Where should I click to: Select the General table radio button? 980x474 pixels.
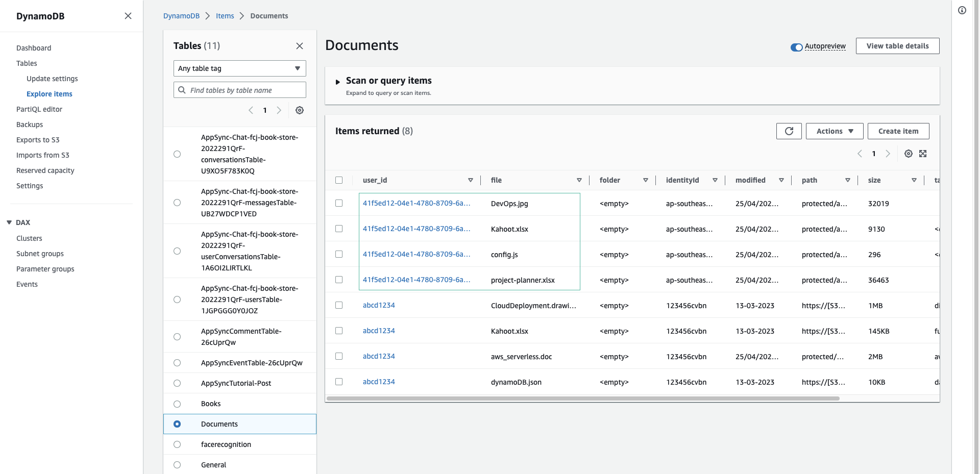(177, 465)
